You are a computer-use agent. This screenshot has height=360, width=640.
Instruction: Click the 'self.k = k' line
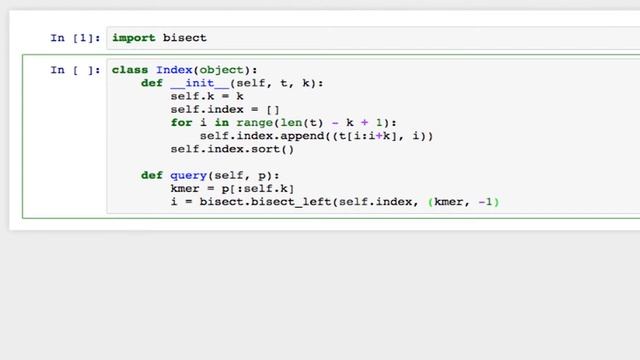pyautogui.click(x=207, y=96)
